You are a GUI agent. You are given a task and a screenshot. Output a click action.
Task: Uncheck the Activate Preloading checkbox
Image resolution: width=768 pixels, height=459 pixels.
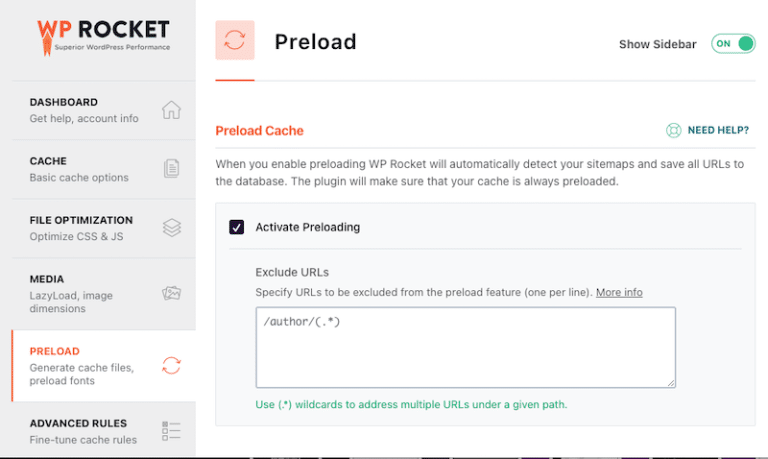tap(237, 227)
